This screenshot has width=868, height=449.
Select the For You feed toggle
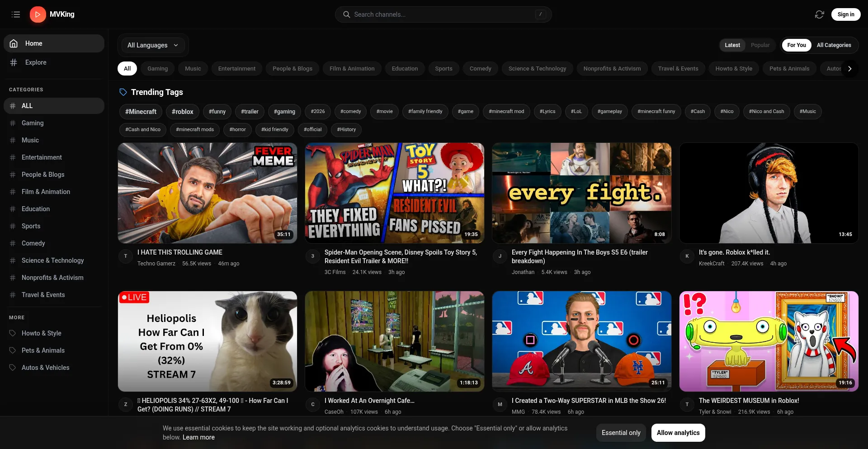[797, 45]
